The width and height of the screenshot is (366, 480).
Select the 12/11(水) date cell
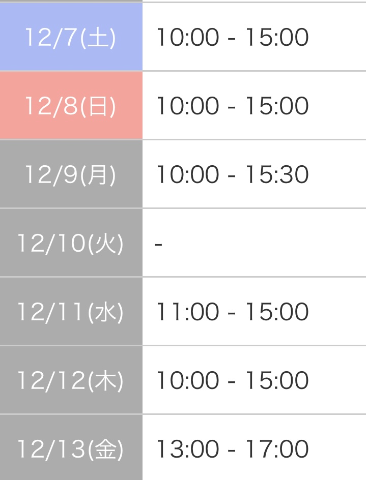coord(71,311)
